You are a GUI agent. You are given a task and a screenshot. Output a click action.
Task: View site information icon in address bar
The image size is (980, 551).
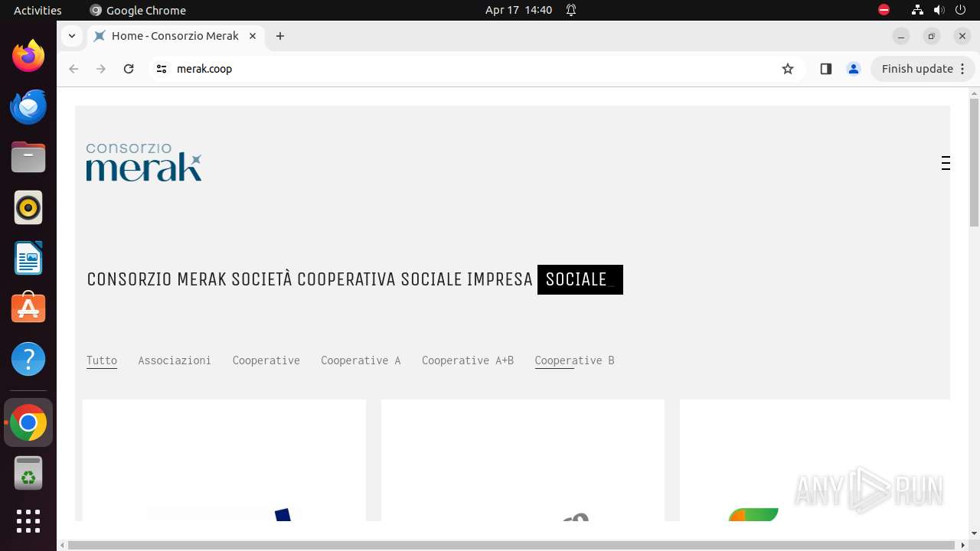tap(161, 69)
